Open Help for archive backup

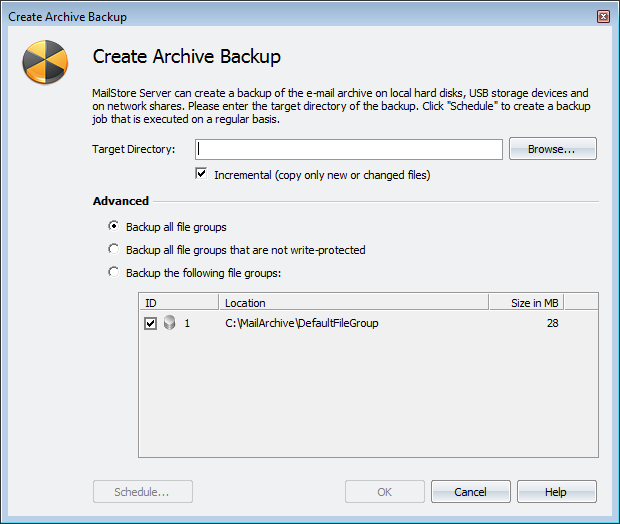(x=556, y=492)
